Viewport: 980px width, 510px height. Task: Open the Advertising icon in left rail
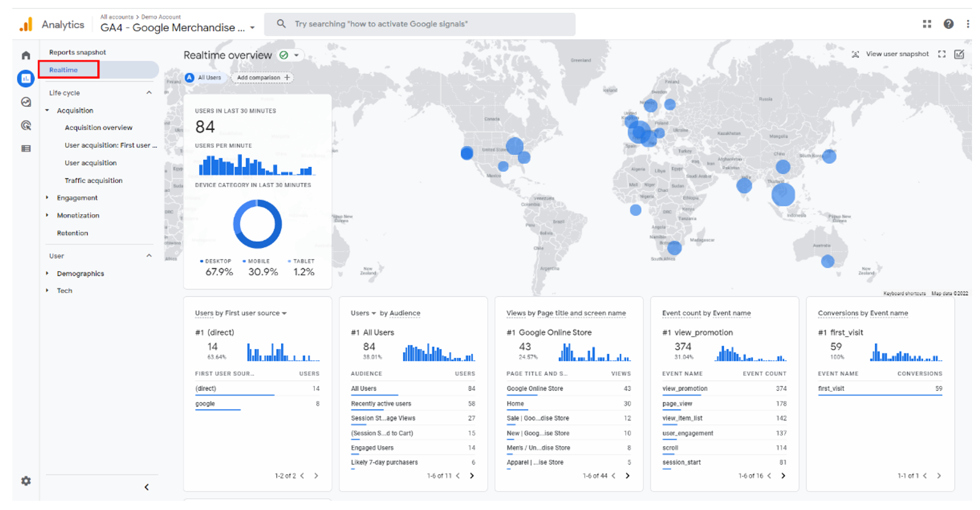[26, 125]
